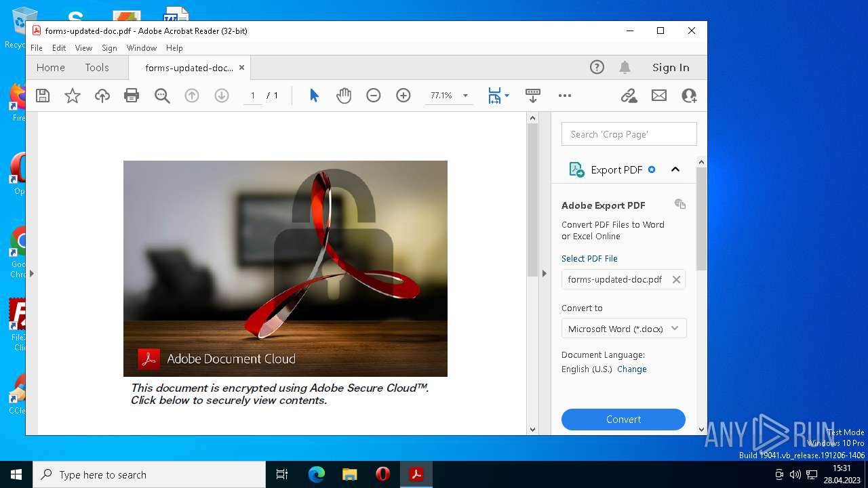Click the Sign In button
This screenshot has width=868, height=488.
pos(671,67)
